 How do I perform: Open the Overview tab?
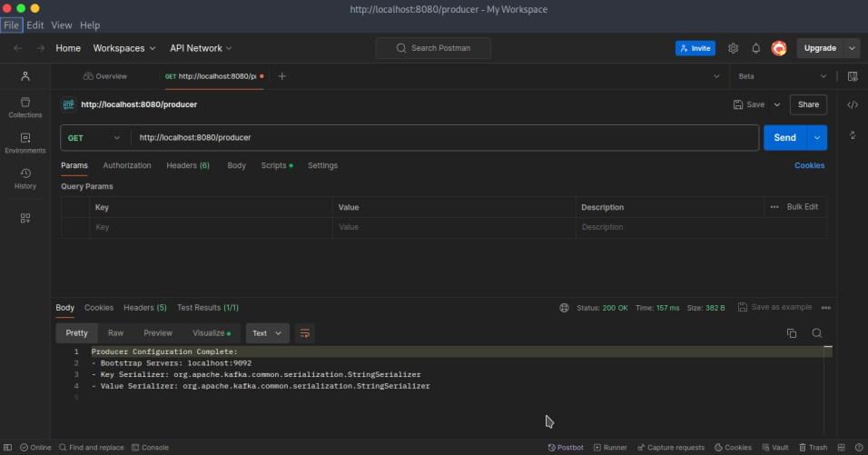pyautogui.click(x=105, y=76)
